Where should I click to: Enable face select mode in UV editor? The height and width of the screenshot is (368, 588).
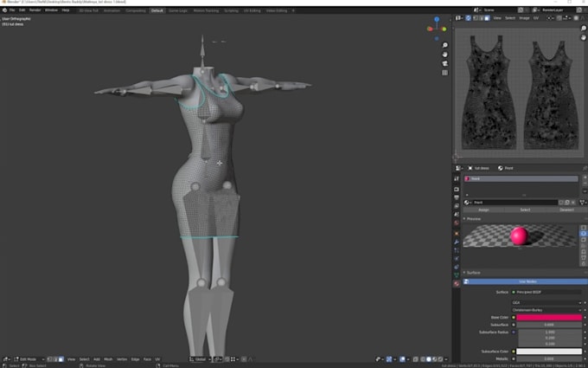click(487, 18)
